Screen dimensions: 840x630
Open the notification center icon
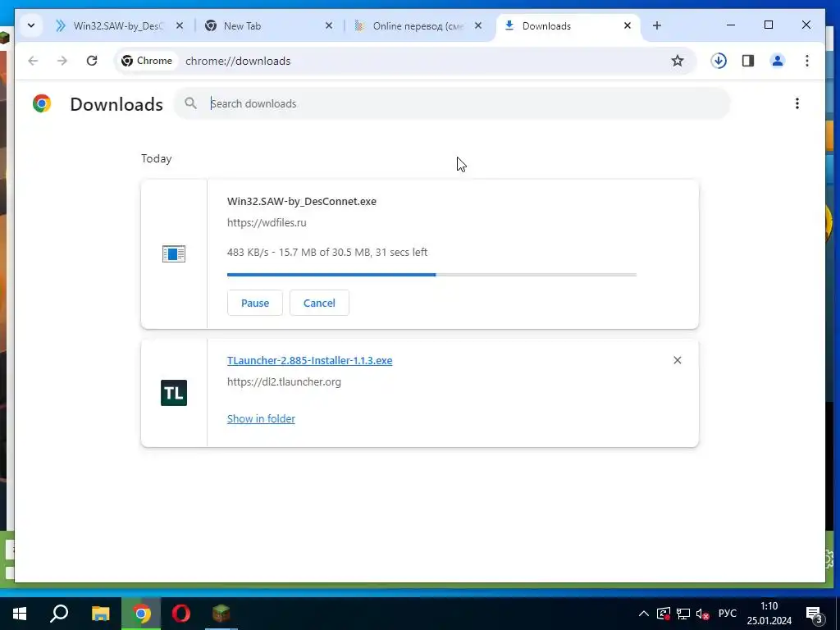click(815, 614)
